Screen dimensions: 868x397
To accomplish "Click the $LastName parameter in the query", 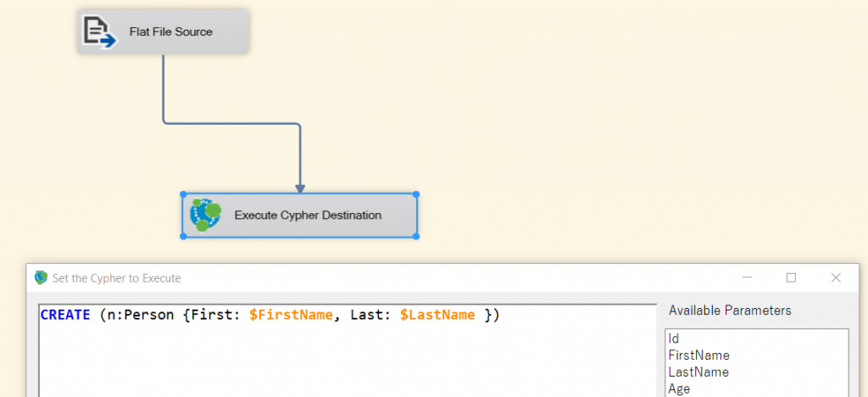I will point(437,315).
